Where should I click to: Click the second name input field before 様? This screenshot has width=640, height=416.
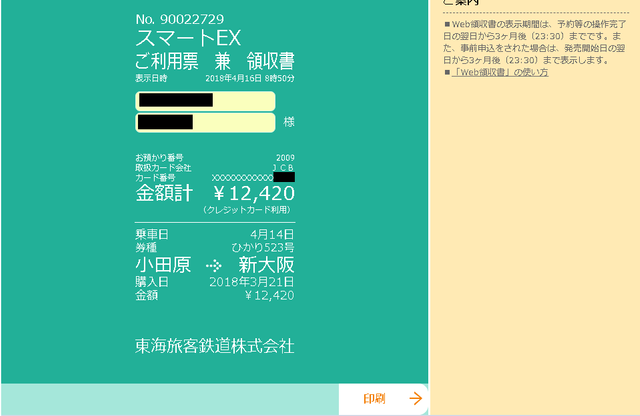pos(205,122)
